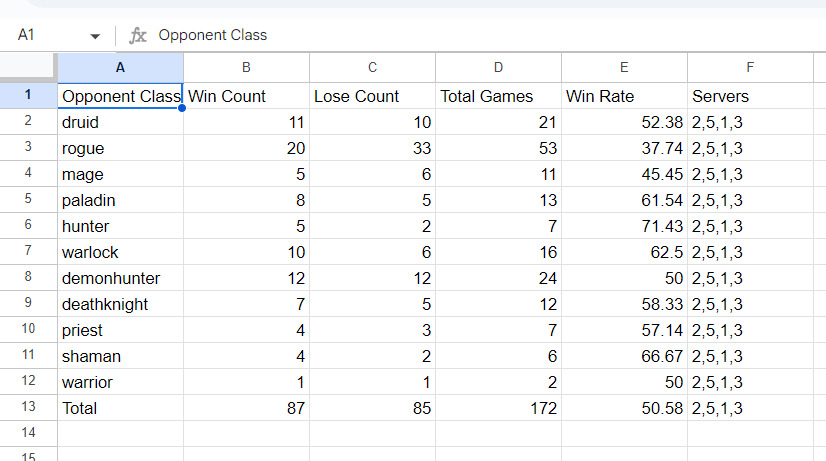Click the formula bar text Opponent Class
This screenshot has height=461, width=826.
pyautogui.click(x=213, y=35)
